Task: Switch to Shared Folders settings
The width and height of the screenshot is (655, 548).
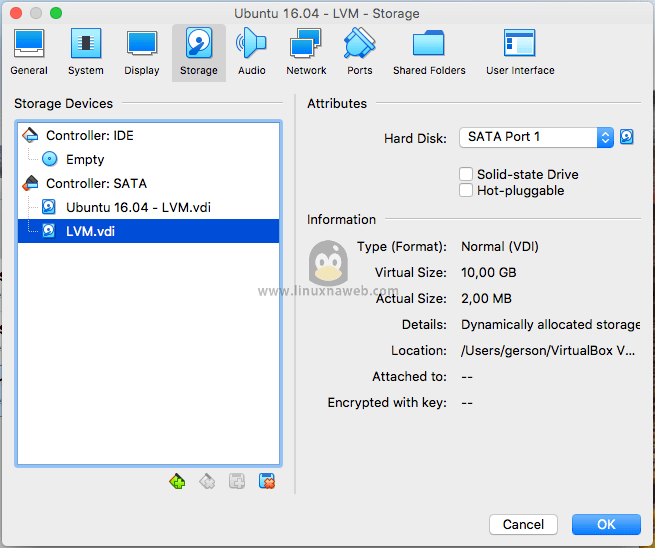Action: click(429, 53)
